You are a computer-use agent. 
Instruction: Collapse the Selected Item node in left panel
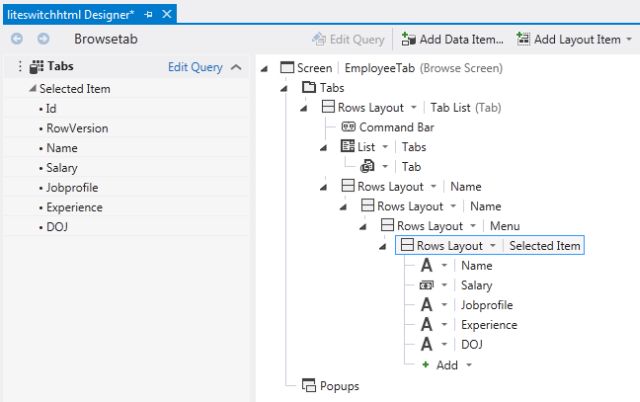[x=33, y=88]
